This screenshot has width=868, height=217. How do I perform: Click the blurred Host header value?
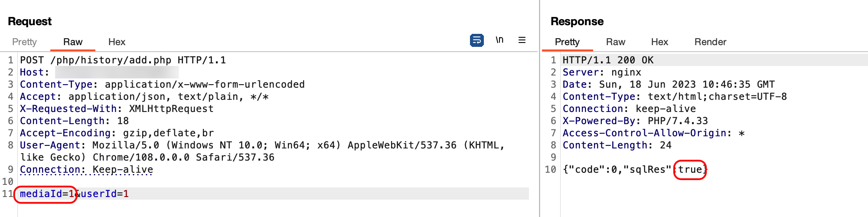(117, 72)
